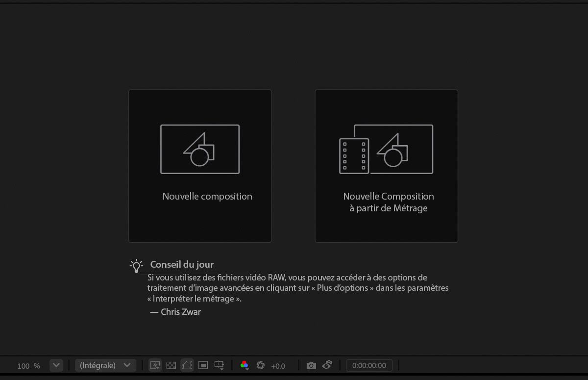Open the (Intégrale) resolution dropdown

105,365
